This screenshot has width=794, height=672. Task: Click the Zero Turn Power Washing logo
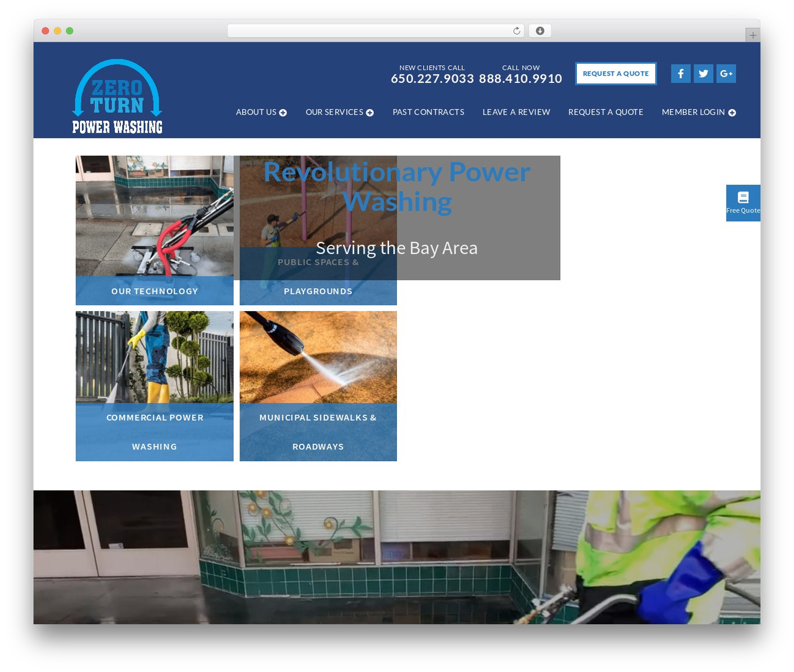point(117,96)
